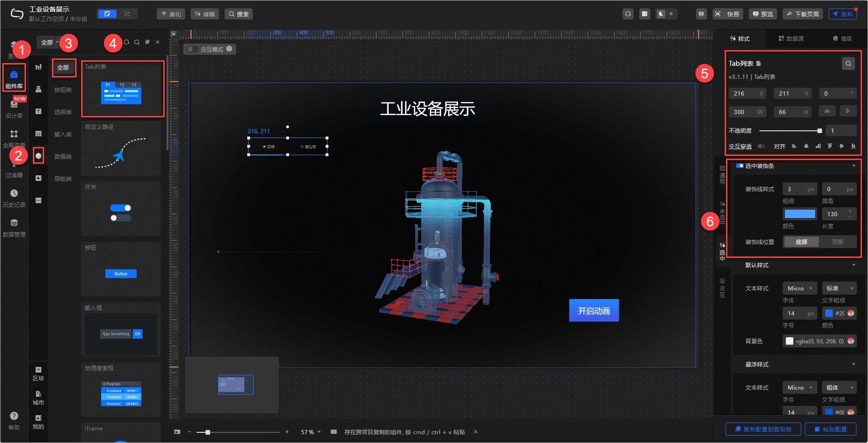
Task: Click the 预览 preview button
Action: 763,14
